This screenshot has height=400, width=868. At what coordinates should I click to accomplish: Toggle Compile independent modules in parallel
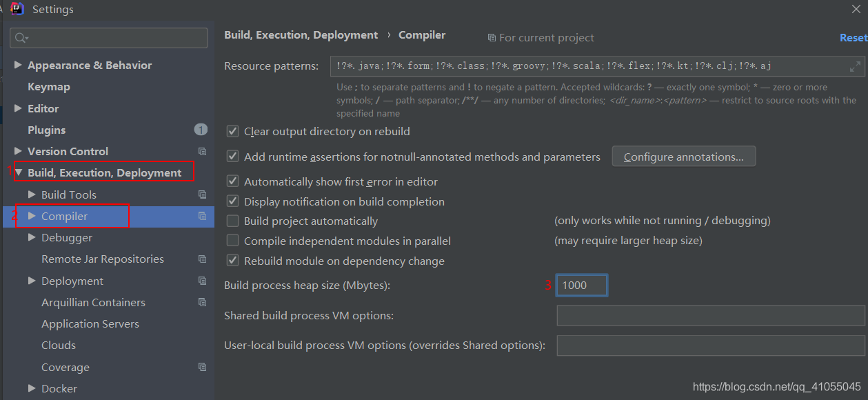[x=233, y=241]
